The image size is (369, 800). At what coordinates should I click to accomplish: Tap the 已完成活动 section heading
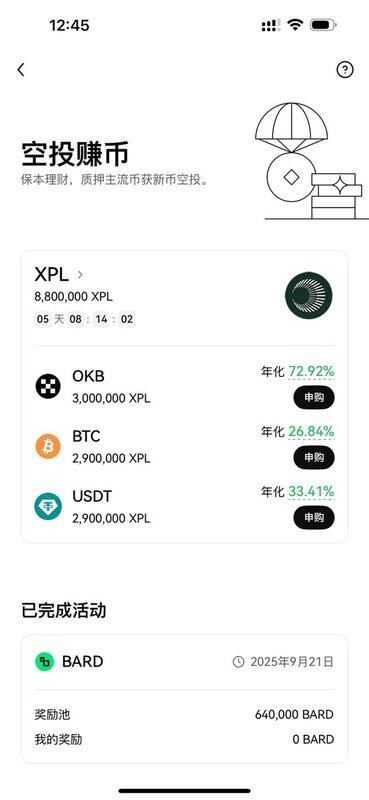64,610
